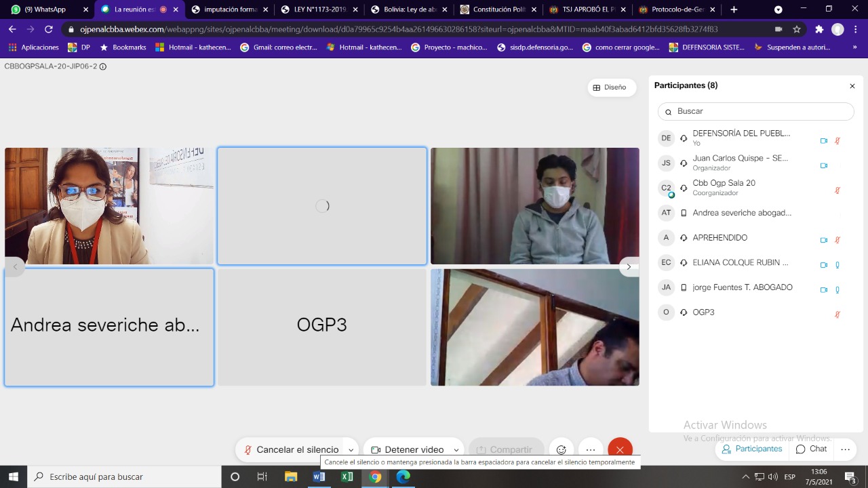Click the Compartir share button
Screen dimensions: 868x488
coord(505,449)
